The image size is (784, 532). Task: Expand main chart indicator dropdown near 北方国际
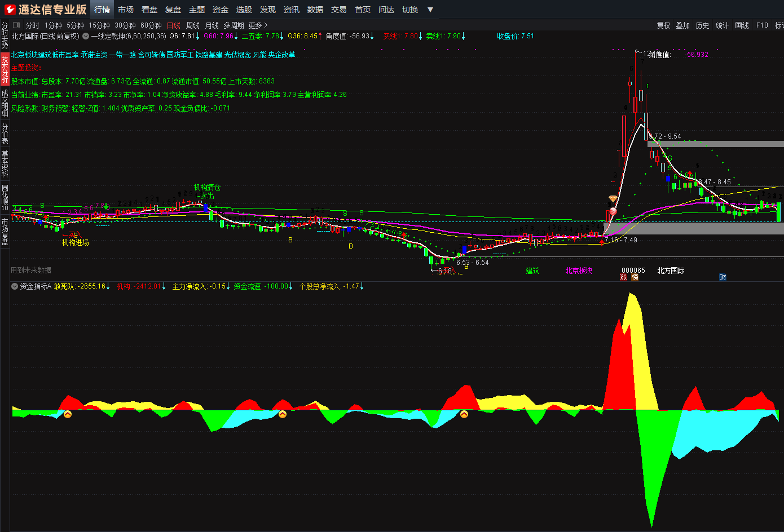[x=86, y=36]
